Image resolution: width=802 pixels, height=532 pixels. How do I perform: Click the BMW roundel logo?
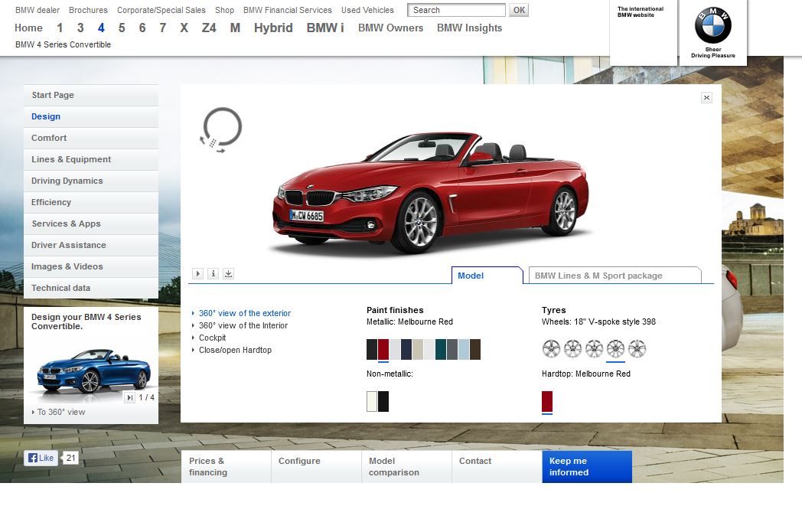[712, 27]
